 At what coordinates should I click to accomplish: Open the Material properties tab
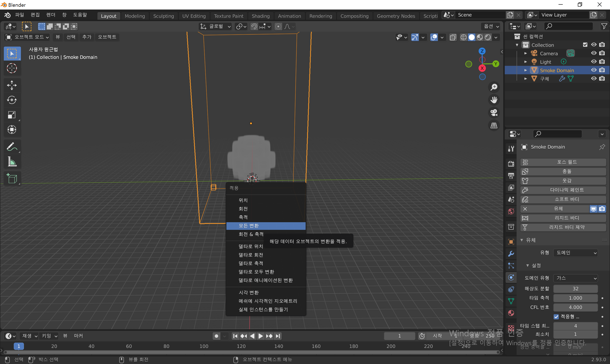[x=511, y=313]
